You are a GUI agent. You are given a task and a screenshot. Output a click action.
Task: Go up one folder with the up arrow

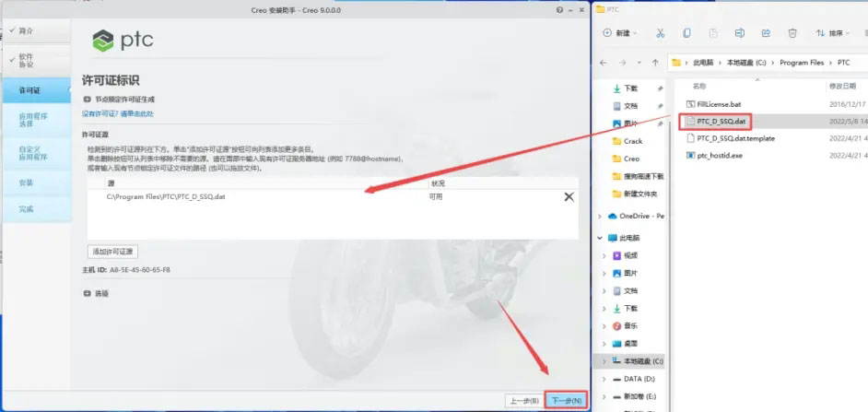(655, 63)
